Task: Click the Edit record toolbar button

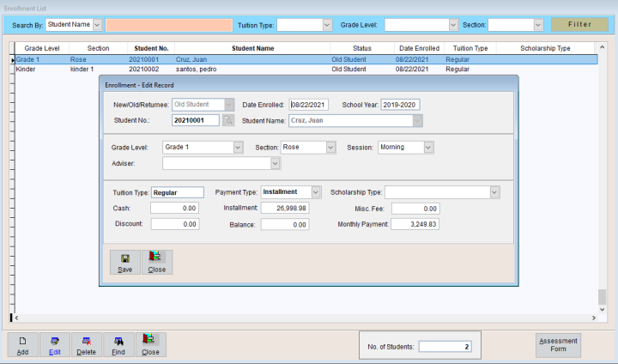Action: click(x=55, y=345)
